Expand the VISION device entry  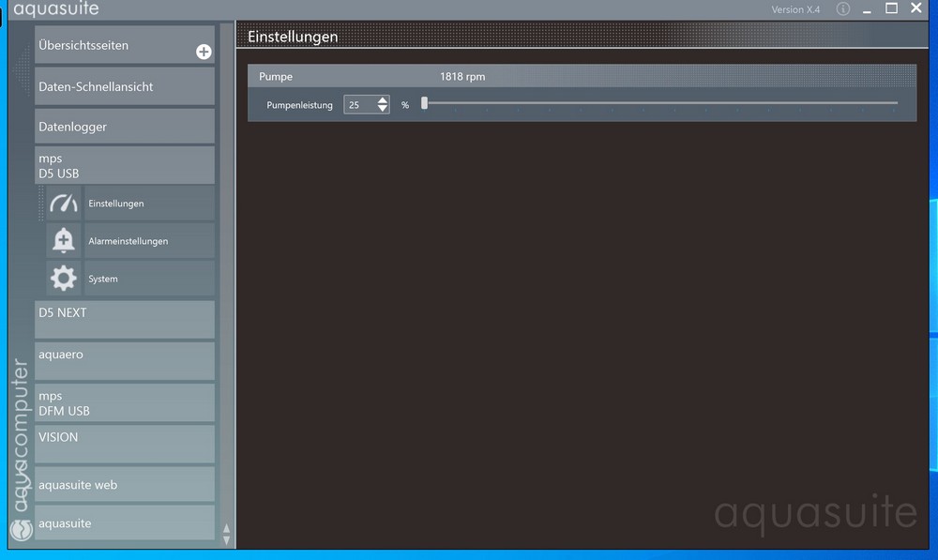point(125,444)
